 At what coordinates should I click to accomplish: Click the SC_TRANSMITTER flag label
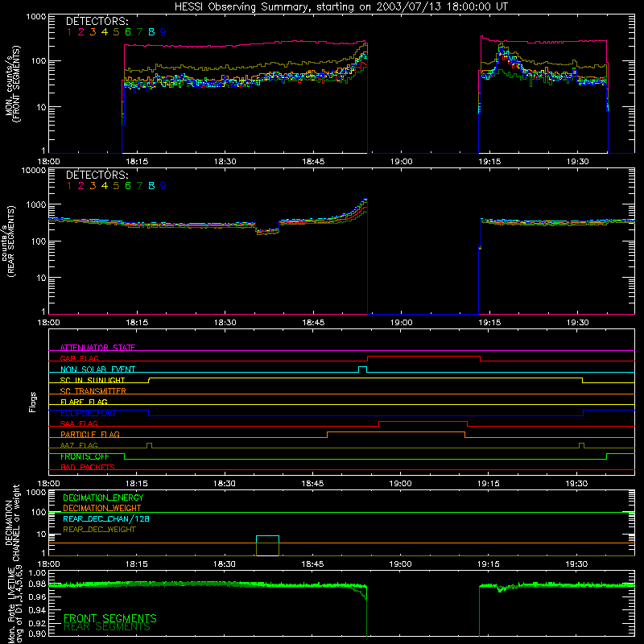[93, 391]
